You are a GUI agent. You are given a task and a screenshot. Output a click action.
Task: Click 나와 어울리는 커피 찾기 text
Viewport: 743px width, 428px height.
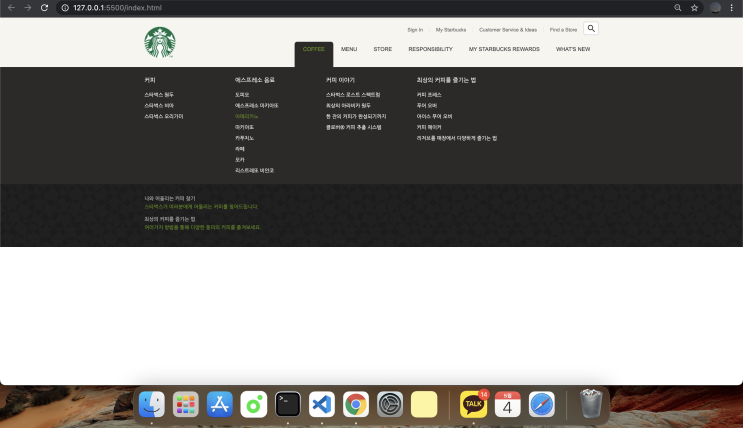[x=170, y=199]
